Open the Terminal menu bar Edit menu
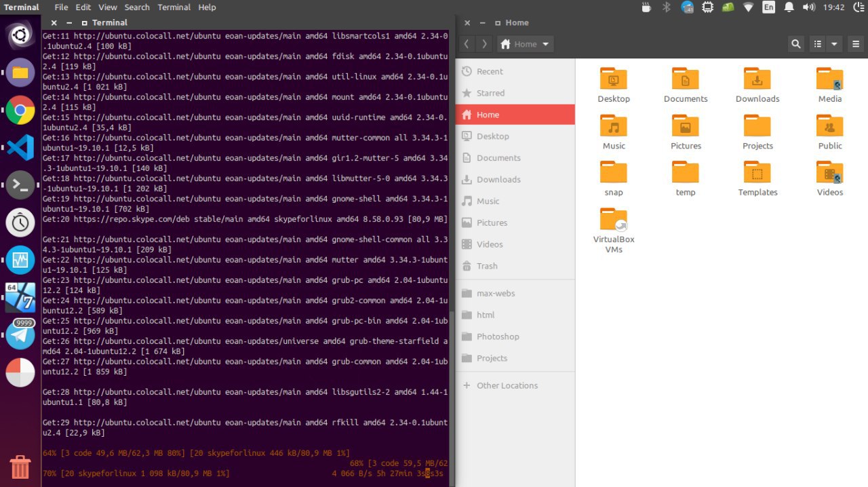 click(x=83, y=7)
